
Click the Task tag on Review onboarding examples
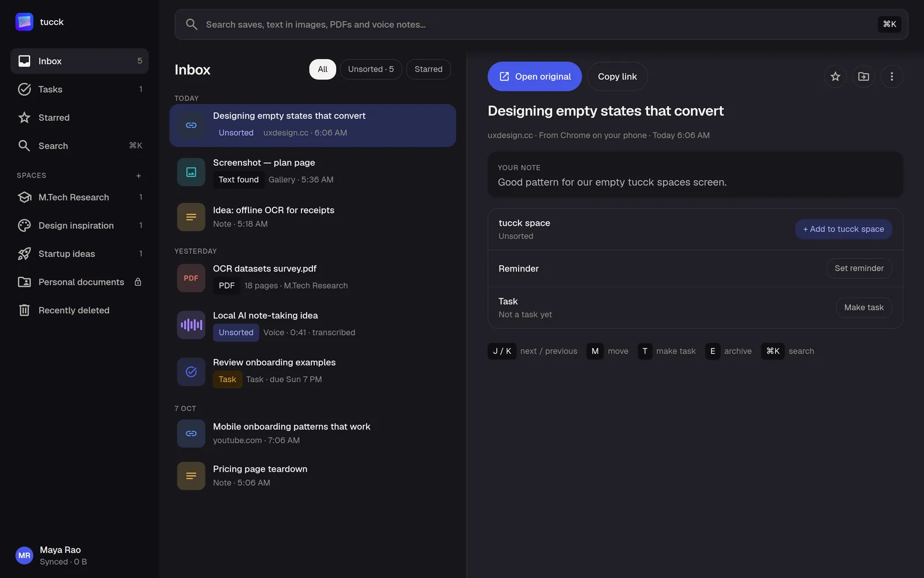228,380
